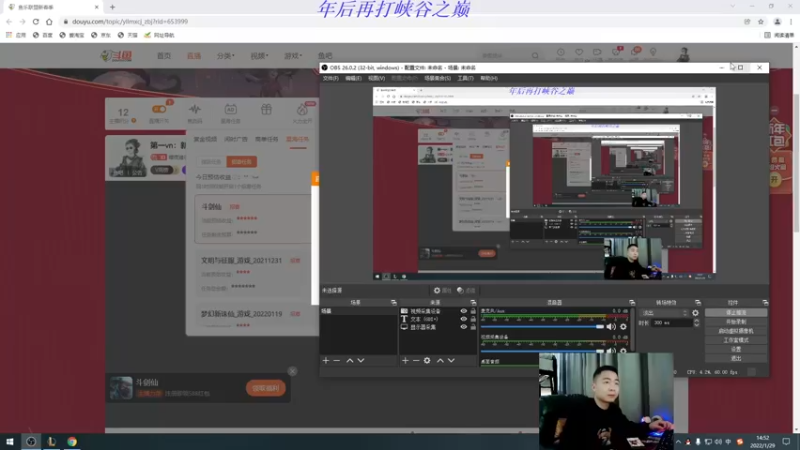Pop out the OBS Scene Transitions dock icon

pyautogui.click(x=697, y=303)
